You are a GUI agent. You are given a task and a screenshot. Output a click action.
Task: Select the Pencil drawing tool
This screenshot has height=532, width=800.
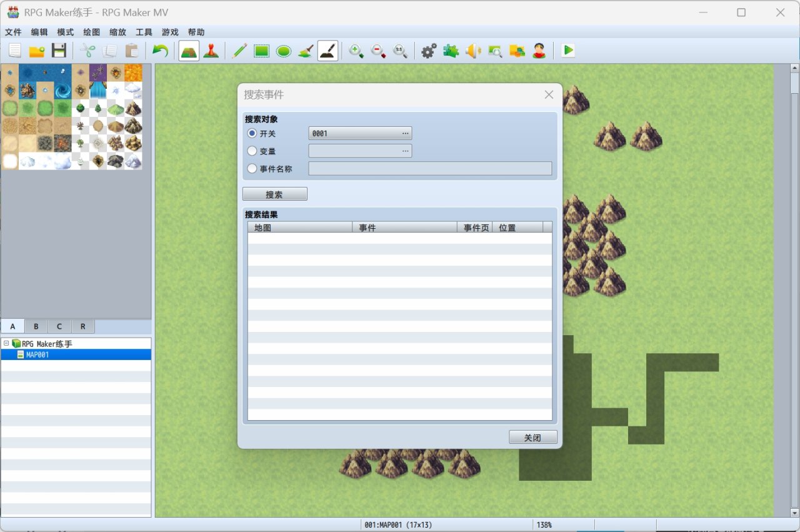click(x=239, y=51)
